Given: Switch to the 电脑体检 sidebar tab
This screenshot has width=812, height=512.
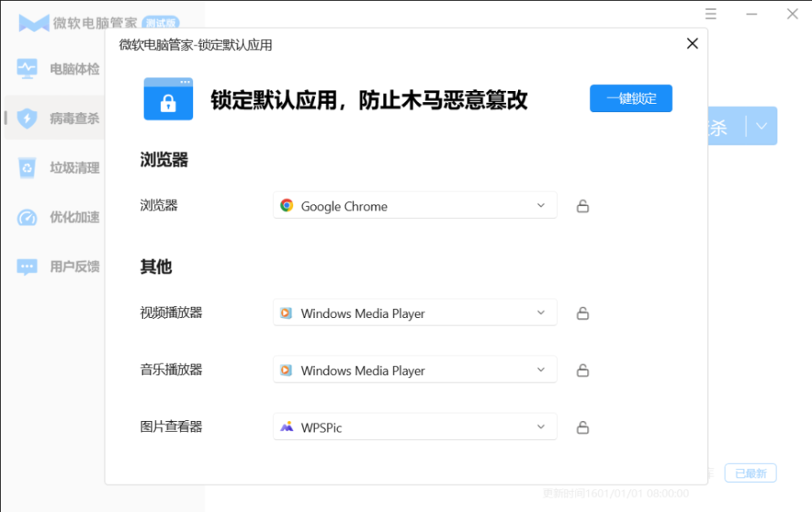Looking at the screenshot, I should (74, 69).
